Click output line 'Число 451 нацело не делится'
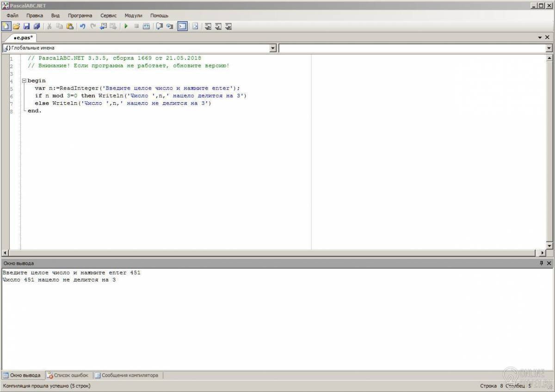The height and width of the screenshot is (392, 555). (59, 280)
